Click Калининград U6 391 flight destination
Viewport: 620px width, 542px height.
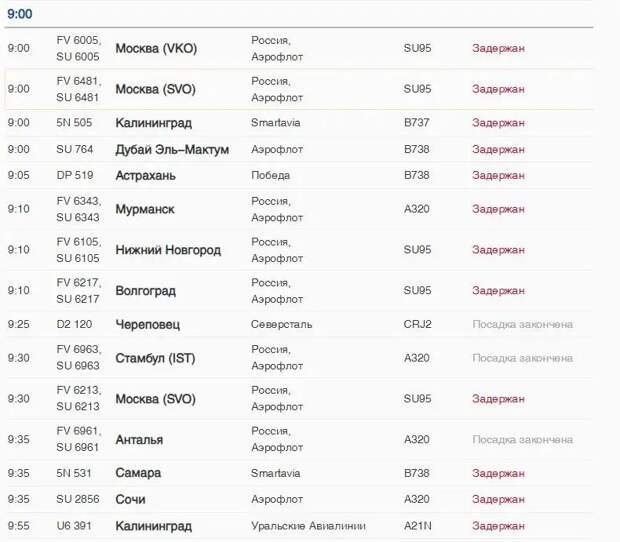[x=153, y=526]
